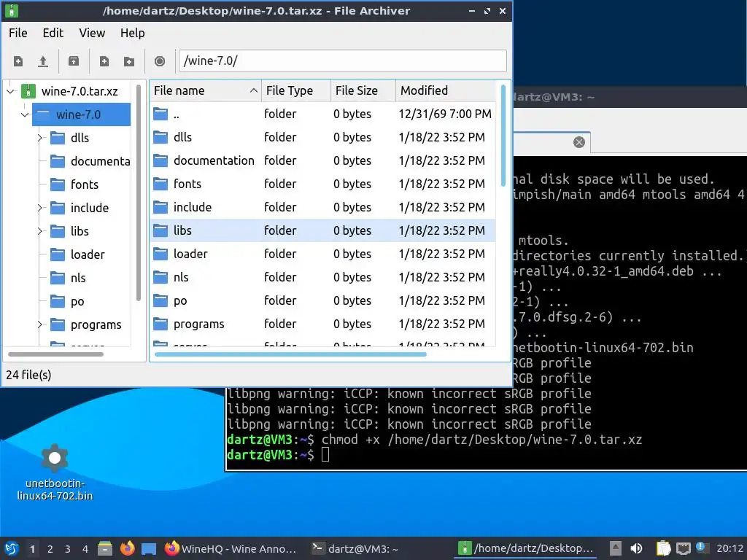Select the "dlls" row in file list
This screenshot has height=560, width=747.
point(322,137)
